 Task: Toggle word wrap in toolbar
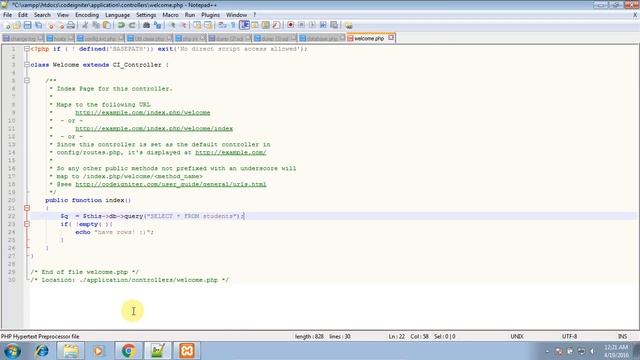[x=222, y=25]
